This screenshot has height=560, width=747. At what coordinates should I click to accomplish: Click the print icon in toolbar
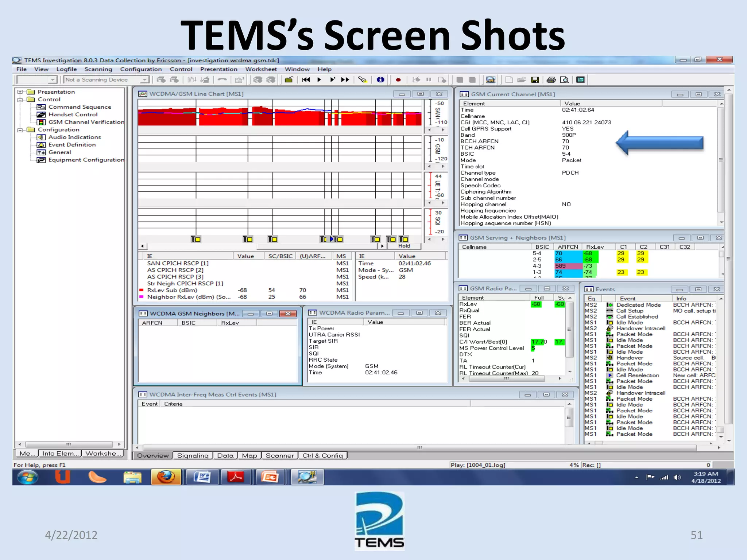(x=551, y=80)
